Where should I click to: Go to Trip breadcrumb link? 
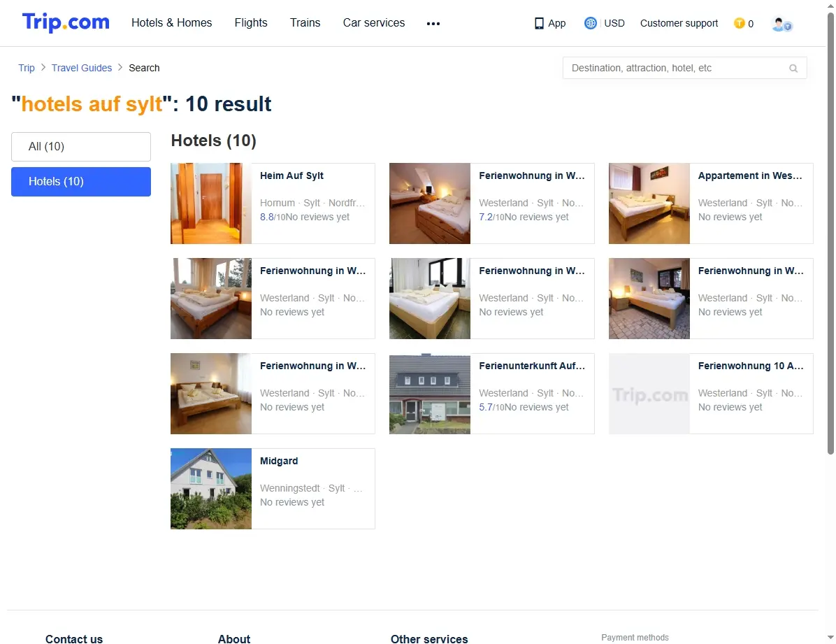click(x=26, y=68)
